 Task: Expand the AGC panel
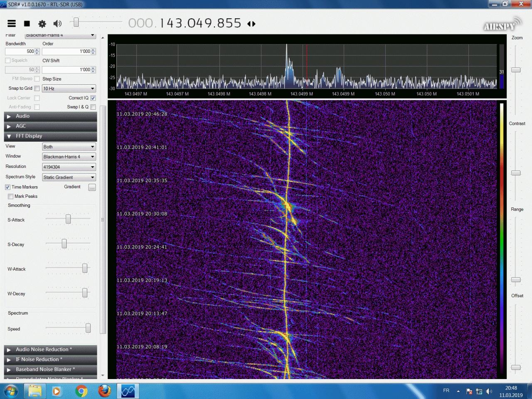click(51, 126)
